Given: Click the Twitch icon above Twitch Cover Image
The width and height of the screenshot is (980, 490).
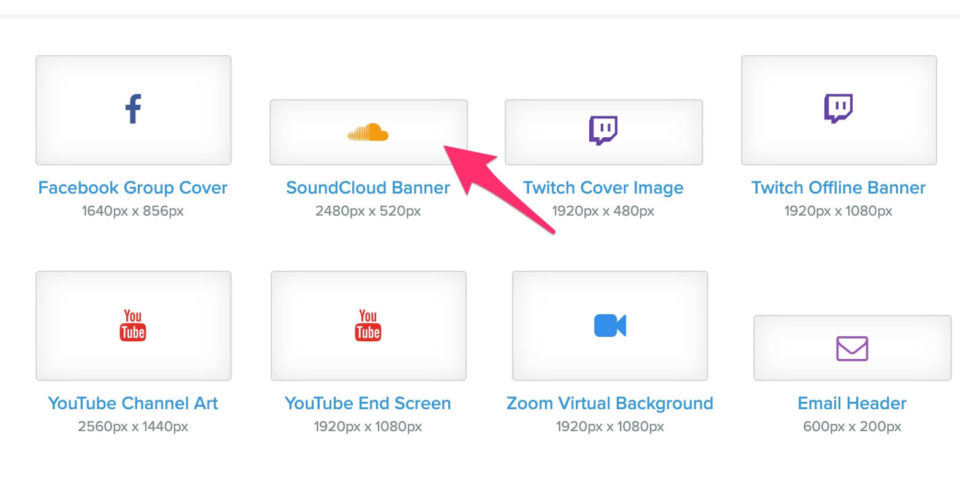Looking at the screenshot, I should click(603, 130).
